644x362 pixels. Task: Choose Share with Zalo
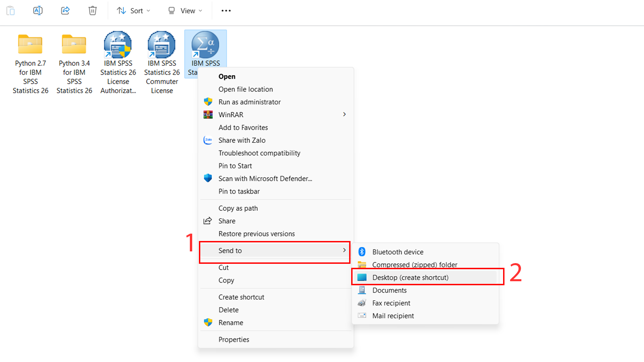tap(275, 140)
